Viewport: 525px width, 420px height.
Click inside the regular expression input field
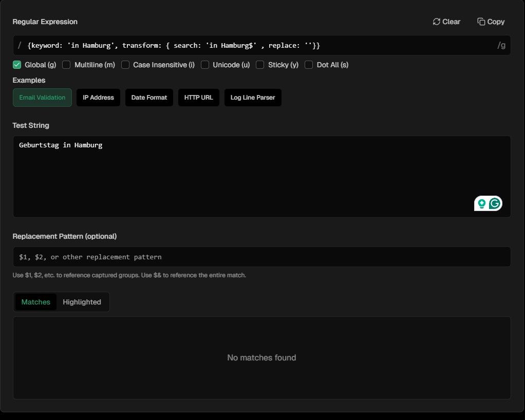[x=257, y=45]
